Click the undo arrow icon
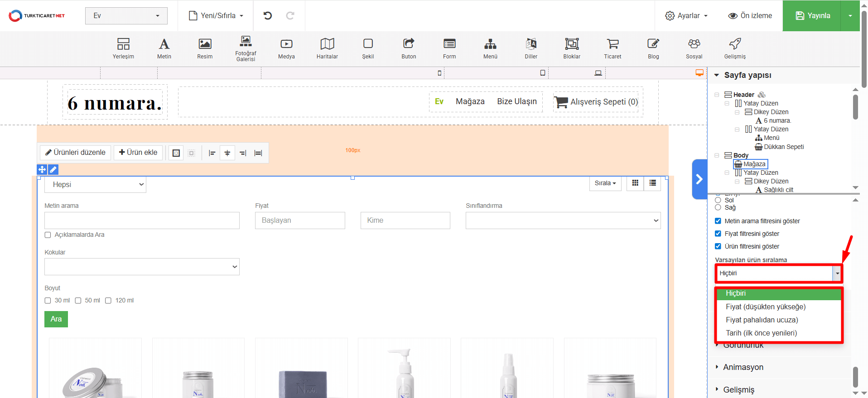Screen dimensions: 868x398 (x=268, y=16)
